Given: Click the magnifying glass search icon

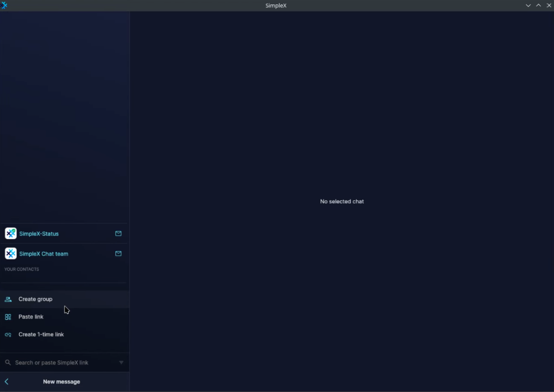Looking at the screenshot, I should click(8, 362).
